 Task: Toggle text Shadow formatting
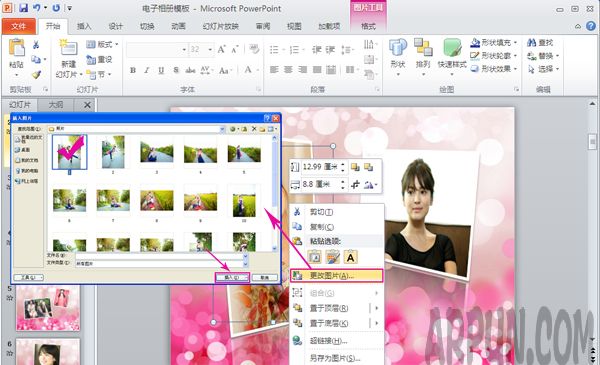click(x=176, y=70)
